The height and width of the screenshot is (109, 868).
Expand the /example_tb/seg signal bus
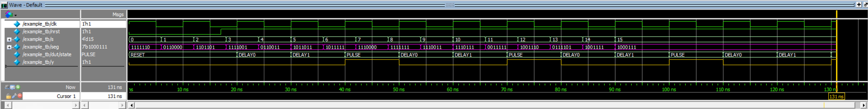[x=9, y=47]
